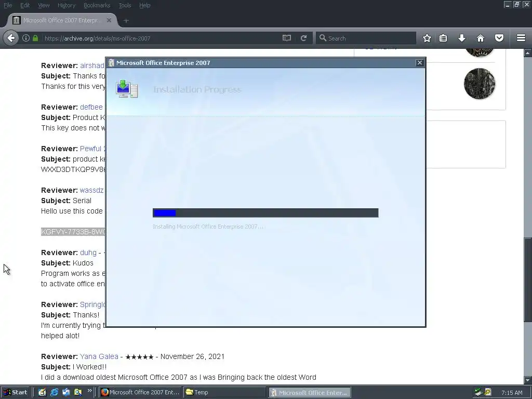
Task: Open the downloads arrow panel
Action: click(462, 38)
